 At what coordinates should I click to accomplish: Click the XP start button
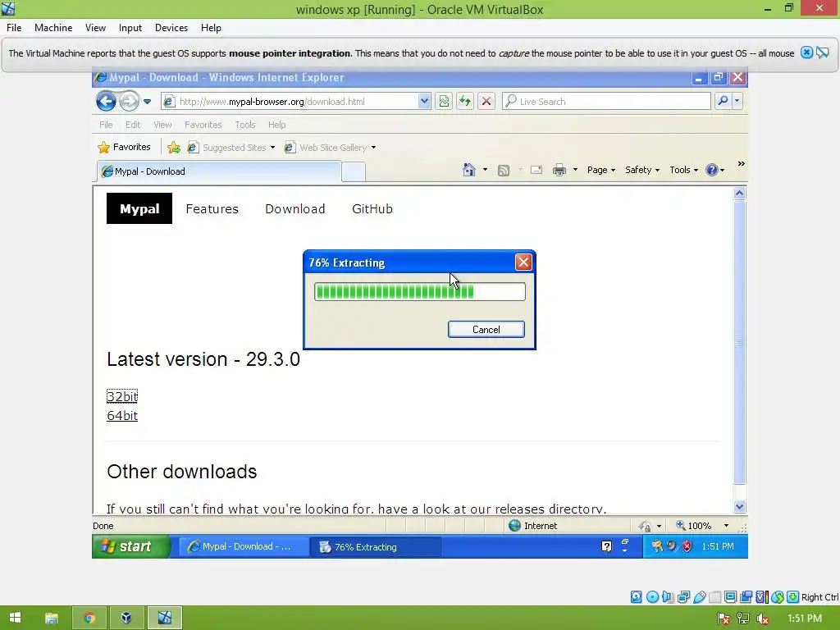click(131, 546)
